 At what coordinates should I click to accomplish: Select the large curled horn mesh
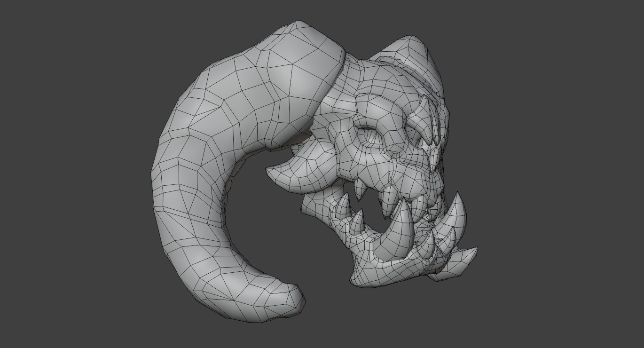[197, 155]
